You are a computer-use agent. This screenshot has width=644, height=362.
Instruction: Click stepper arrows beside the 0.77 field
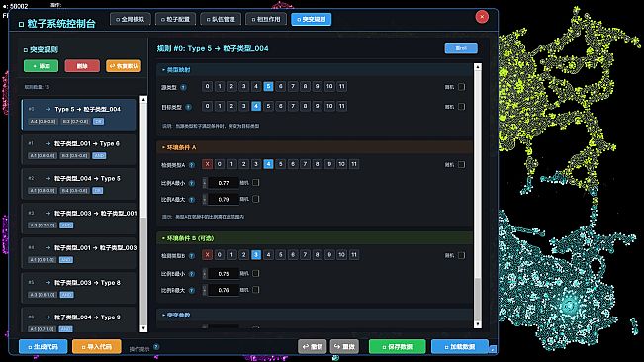click(x=205, y=183)
